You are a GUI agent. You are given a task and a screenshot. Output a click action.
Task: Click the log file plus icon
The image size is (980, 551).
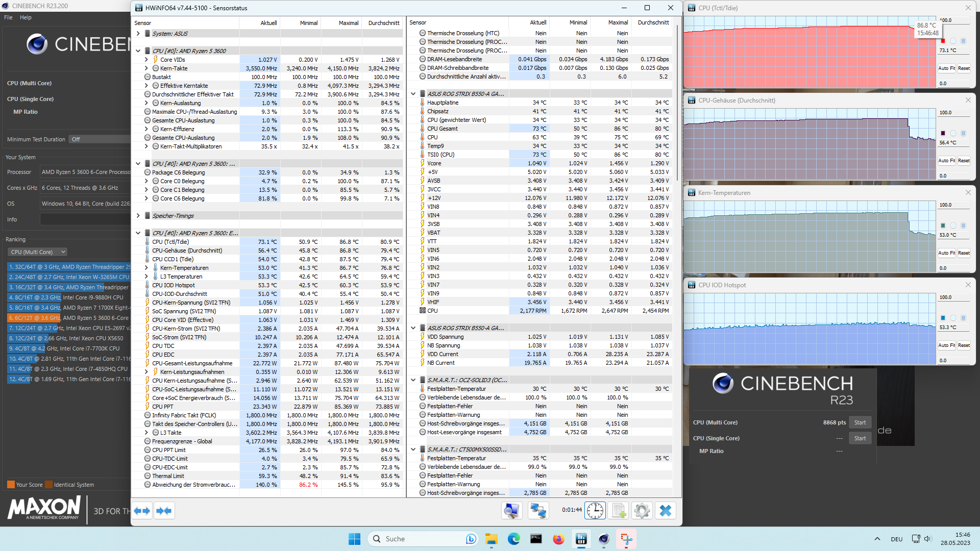(x=619, y=511)
